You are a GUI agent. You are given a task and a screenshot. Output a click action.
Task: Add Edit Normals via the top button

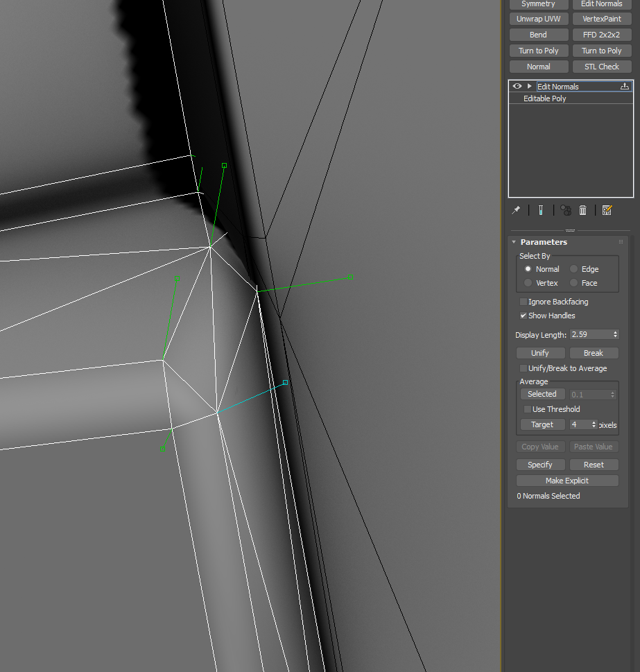click(x=602, y=4)
